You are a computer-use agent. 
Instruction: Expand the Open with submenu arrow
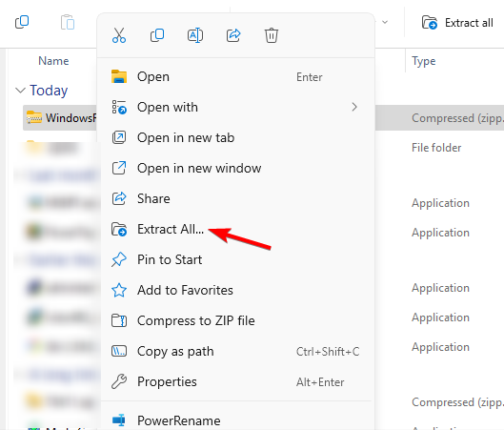pos(354,107)
